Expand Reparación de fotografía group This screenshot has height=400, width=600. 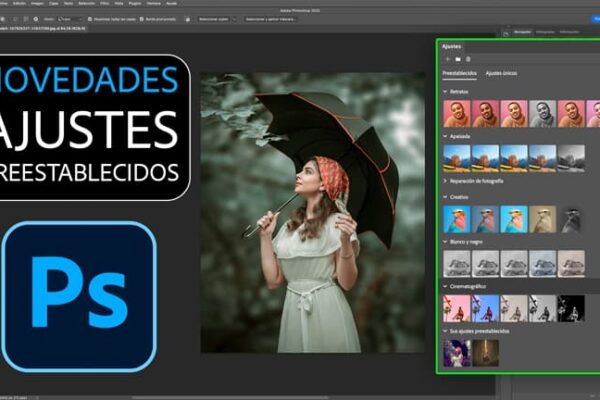click(x=445, y=181)
